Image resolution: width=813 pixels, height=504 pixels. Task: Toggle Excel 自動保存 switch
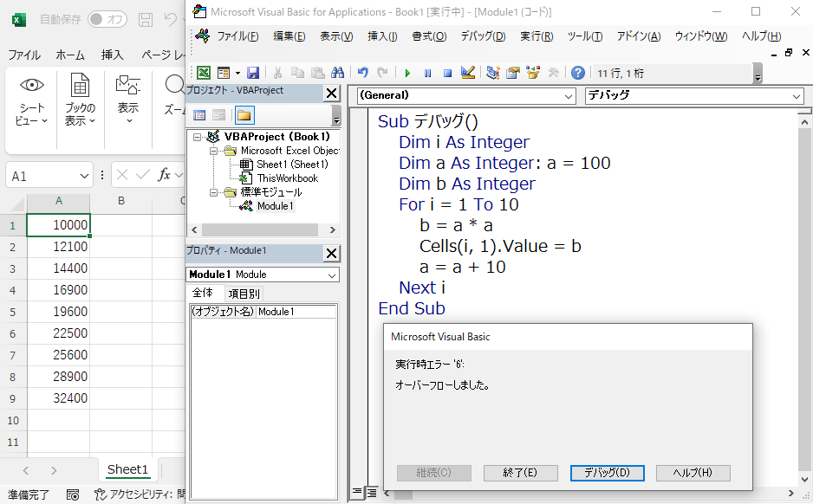coord(107,20)
